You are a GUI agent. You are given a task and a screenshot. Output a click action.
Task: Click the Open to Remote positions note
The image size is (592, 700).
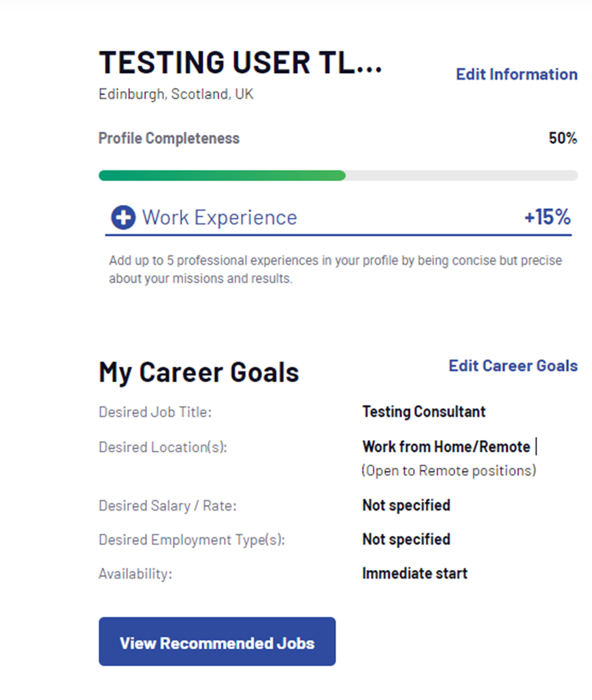pyautogui.click(x=448, y=471)
